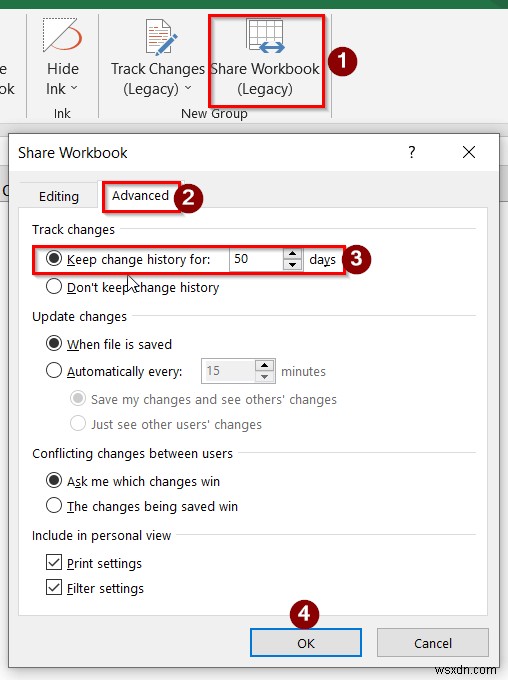
Task: Click the Hide Ink pen icon
Action: click(63, 36)
